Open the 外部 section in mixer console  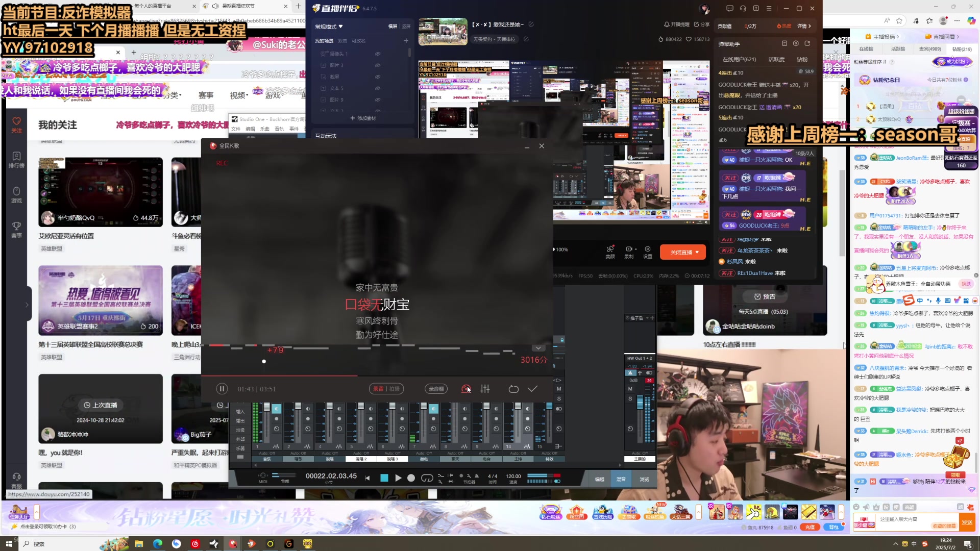click(240, 439)
